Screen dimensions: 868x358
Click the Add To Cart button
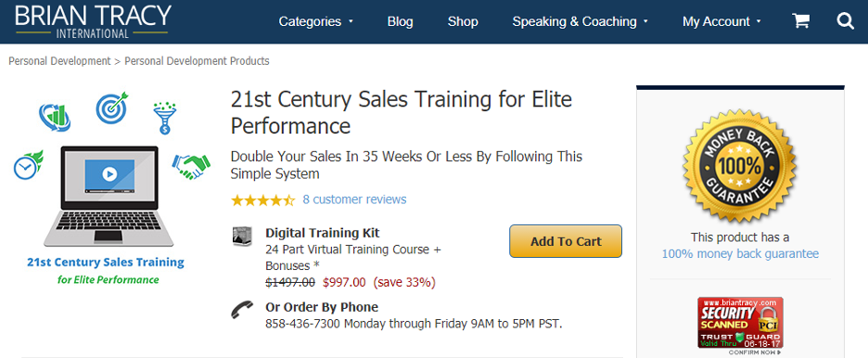[566, 241]
